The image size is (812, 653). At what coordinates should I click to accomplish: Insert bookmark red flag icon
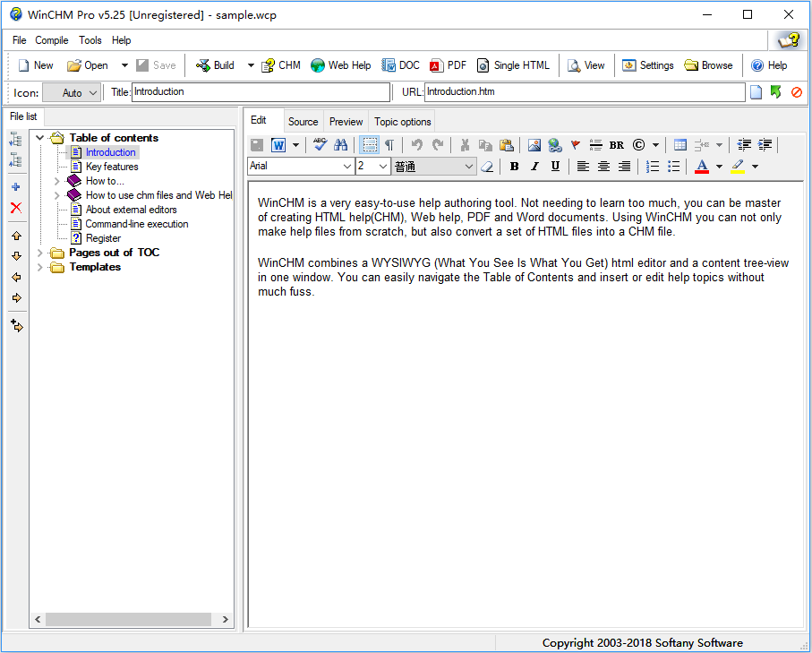(x=576, y=145)
